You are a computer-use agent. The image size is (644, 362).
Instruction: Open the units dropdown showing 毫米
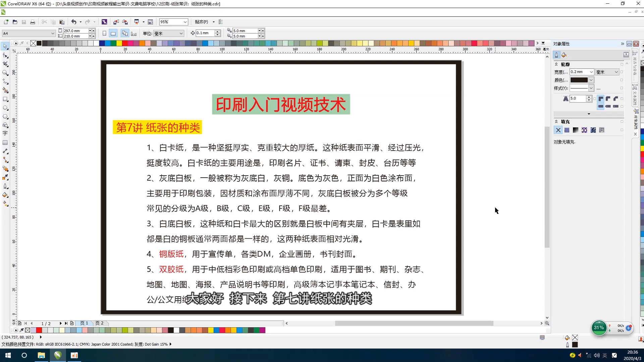pos(181,33)
